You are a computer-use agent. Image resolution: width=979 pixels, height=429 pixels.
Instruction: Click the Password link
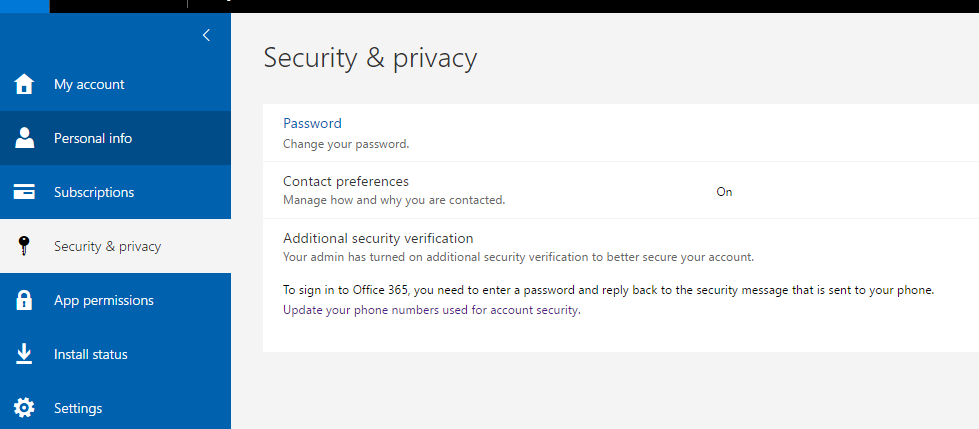tap(312, 123)
